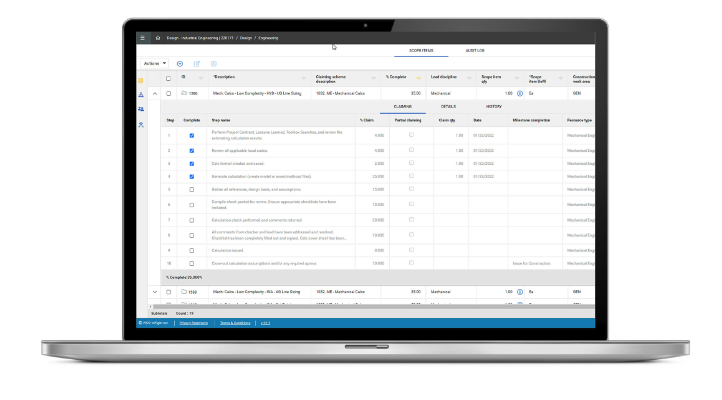This screenshot has width=722, height=400.
Task: Click the circled down-arrow icon beside Actions
Action: click(180, 64)
